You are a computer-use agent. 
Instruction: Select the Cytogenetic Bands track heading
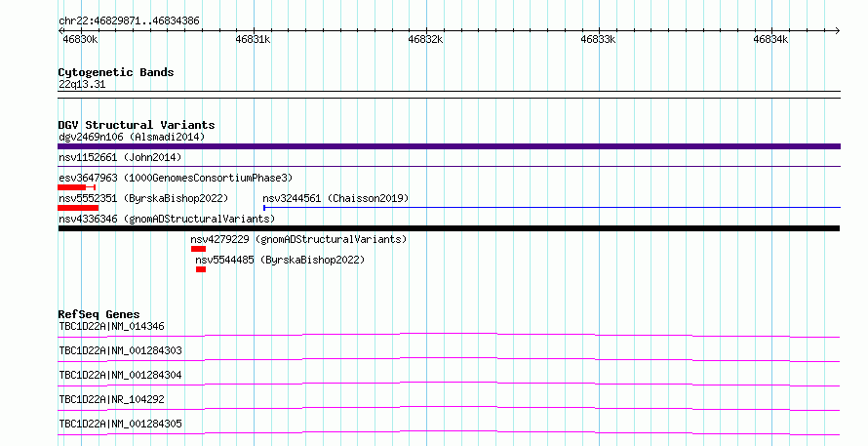tap(116, 72)
